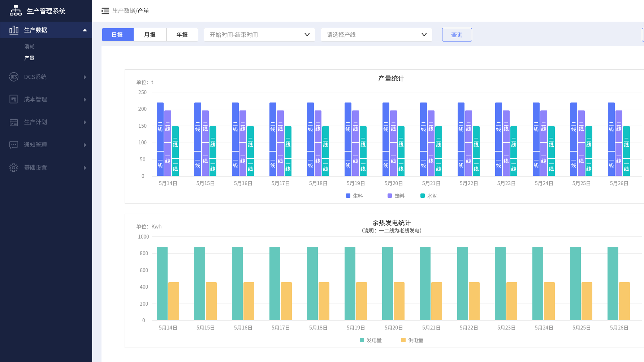Click the 生产计划 calendar icon

[14, 122]
